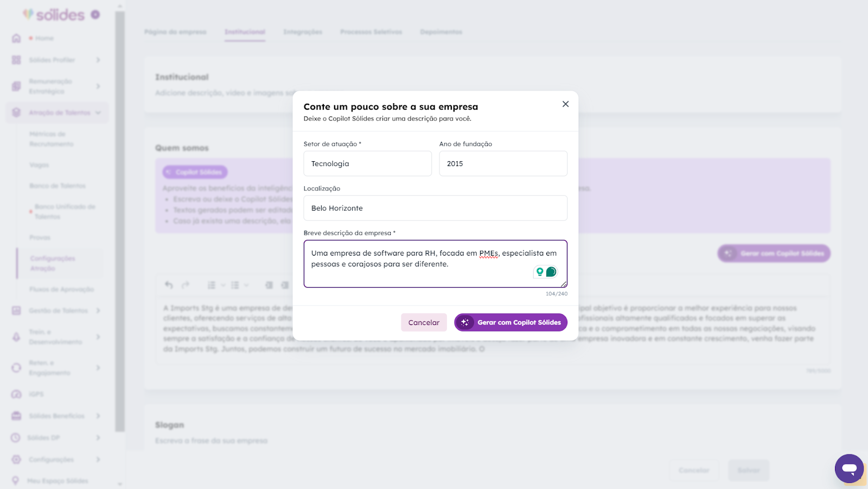Collapse the Atração de Talentos section
The width and height of the screenshot is (868, 489).
coord(98,112)
